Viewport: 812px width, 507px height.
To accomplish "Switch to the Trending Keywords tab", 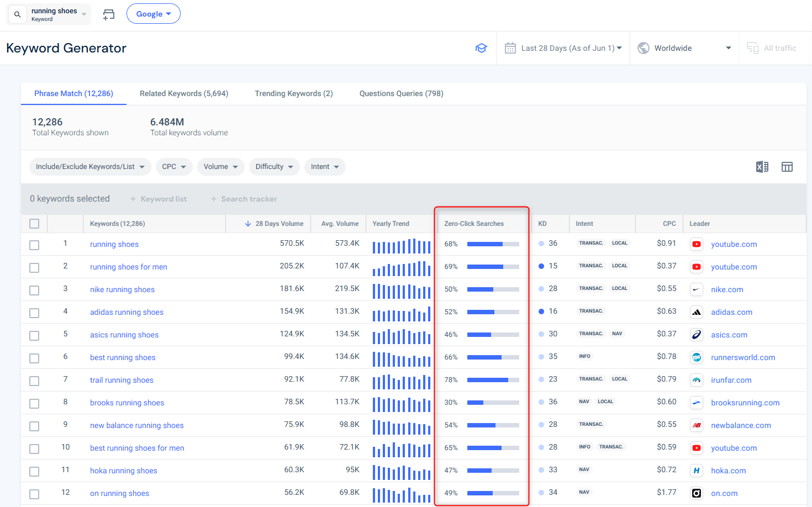I will (294, 93).
